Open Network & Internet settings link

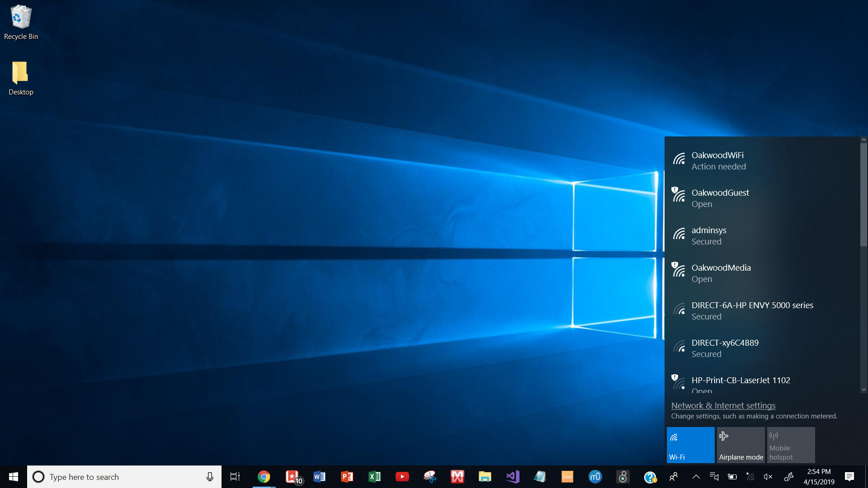pos(722,405)
